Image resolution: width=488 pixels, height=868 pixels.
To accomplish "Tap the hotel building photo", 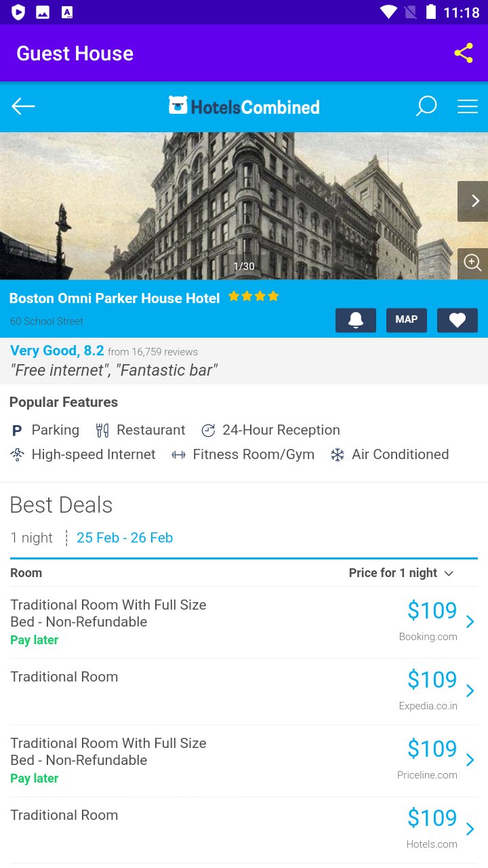I will (228, 205).
